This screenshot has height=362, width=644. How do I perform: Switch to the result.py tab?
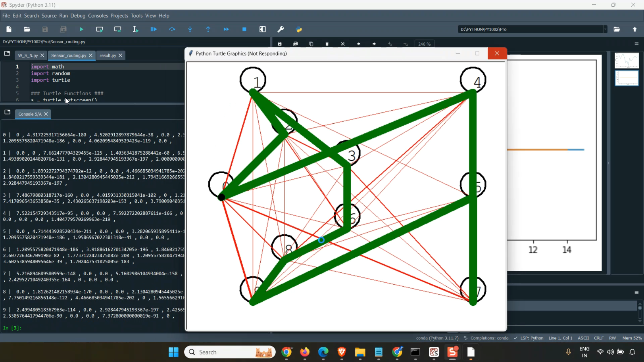[107, 56]
